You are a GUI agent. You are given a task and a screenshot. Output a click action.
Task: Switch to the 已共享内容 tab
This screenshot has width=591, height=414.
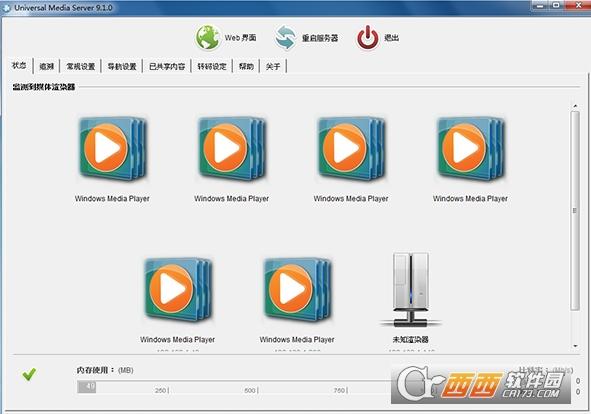tap(167, 67)
